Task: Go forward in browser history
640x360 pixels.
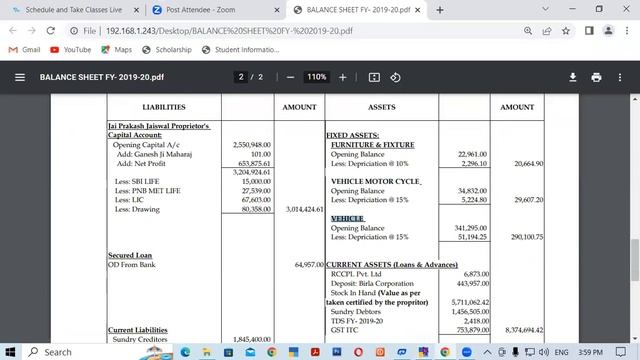Action: [x=31, y=31]
